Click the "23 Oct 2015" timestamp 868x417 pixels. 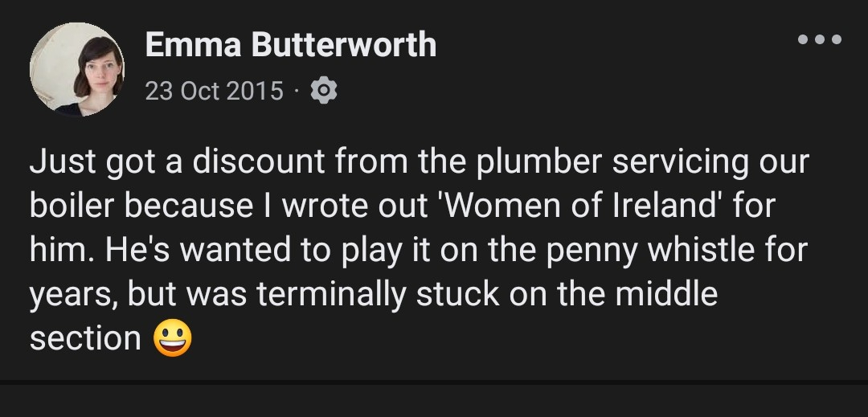click(214, 91)
